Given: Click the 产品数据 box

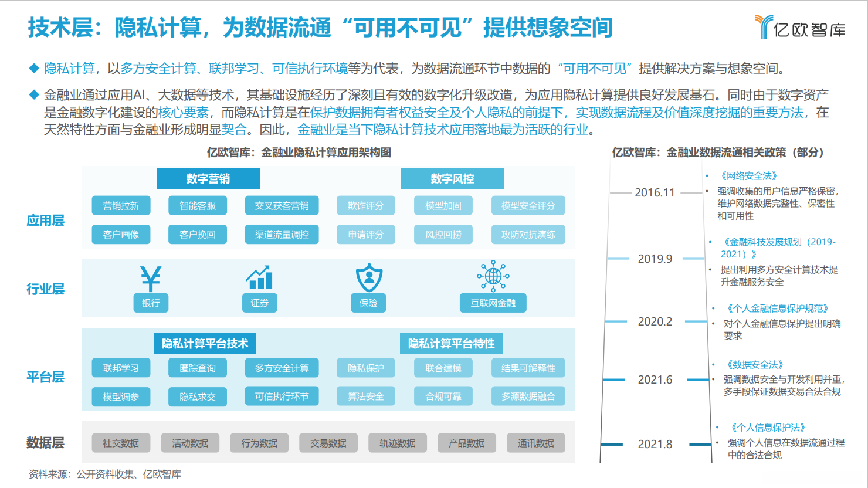Looking at the screenshot, I should [x=467, y=443].
